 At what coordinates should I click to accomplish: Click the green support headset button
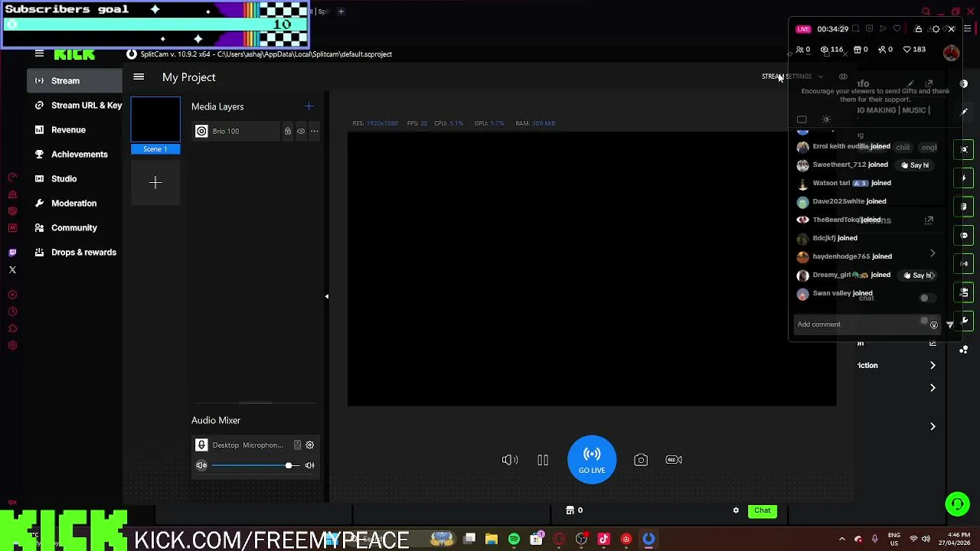click(957, 504)
